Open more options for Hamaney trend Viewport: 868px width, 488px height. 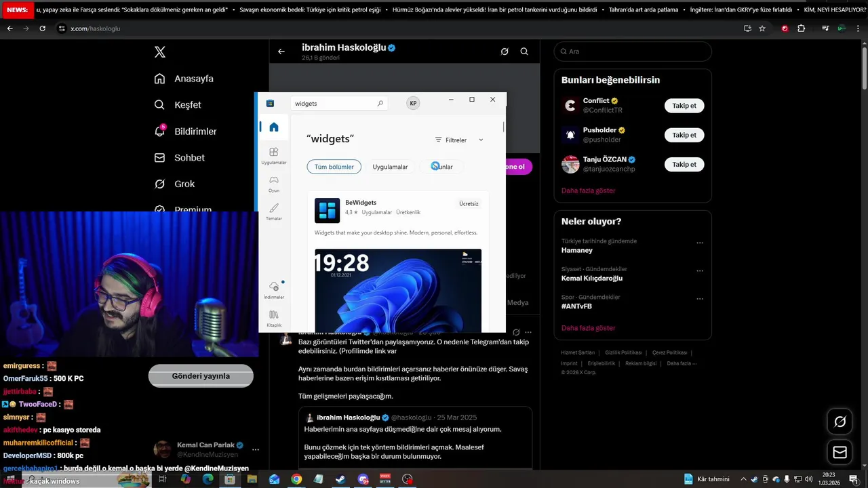[700, 243]
